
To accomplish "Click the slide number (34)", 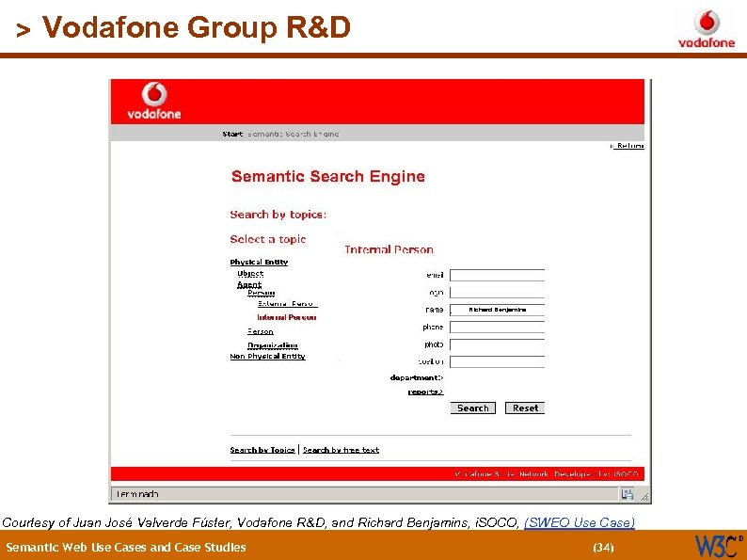I will (x=603, y=547).
